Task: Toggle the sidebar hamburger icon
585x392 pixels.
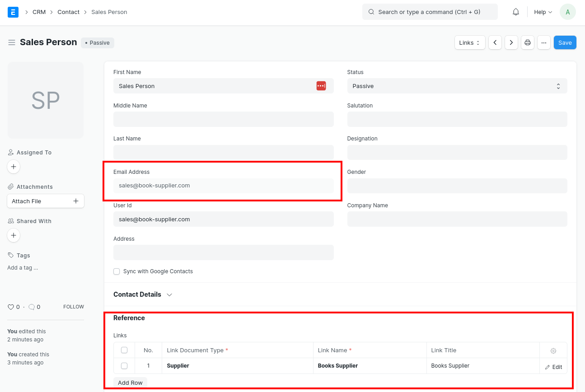Action: (12, 42)
